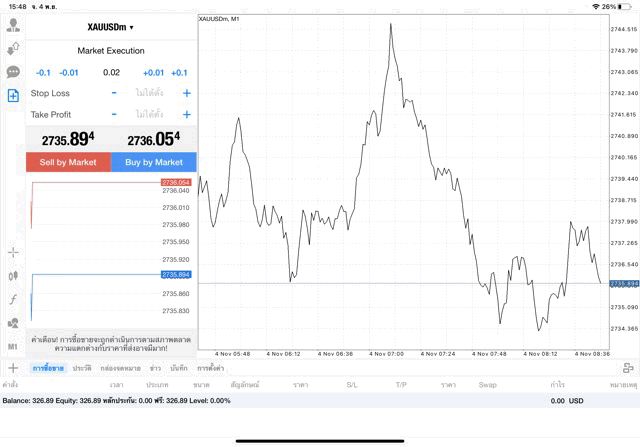Viewport: 640px width, 447px height.
Task: Open the objects shapes icon in sidebar
Action: tap(13, 323)
